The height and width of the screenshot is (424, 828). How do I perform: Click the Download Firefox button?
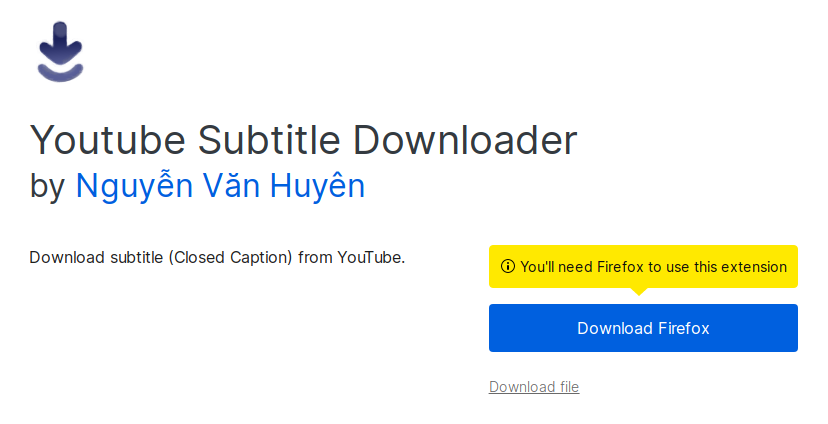tap(643, 328)
